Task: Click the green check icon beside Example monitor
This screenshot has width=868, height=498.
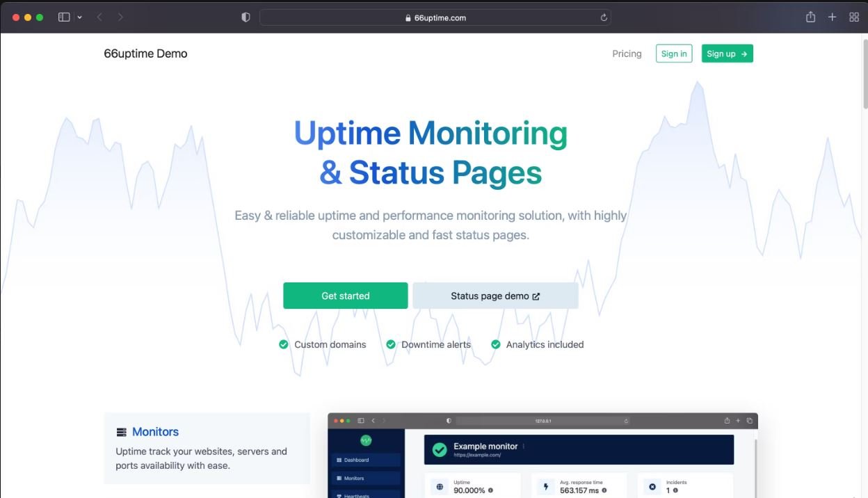Action: pyautogui.click(x=440, y=450)
